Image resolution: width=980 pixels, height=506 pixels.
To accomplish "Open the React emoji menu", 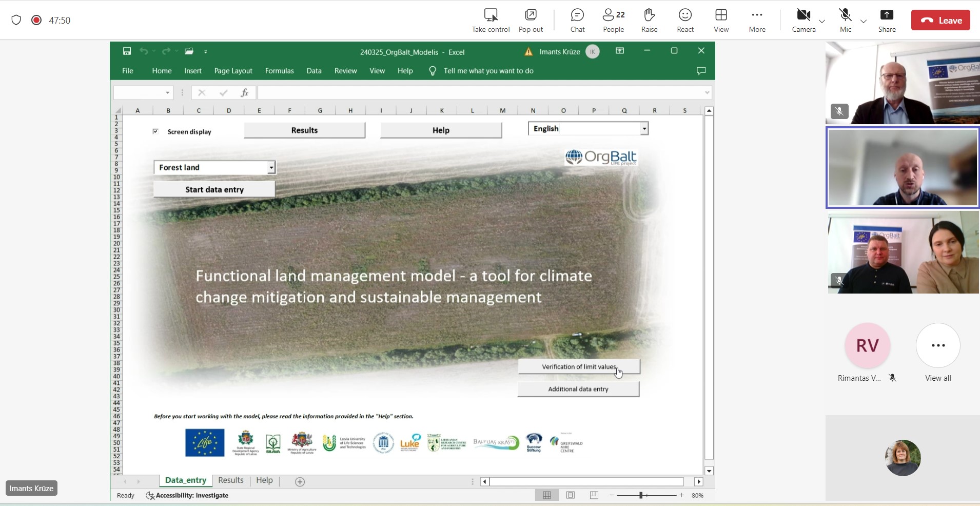I will (685, 21).
